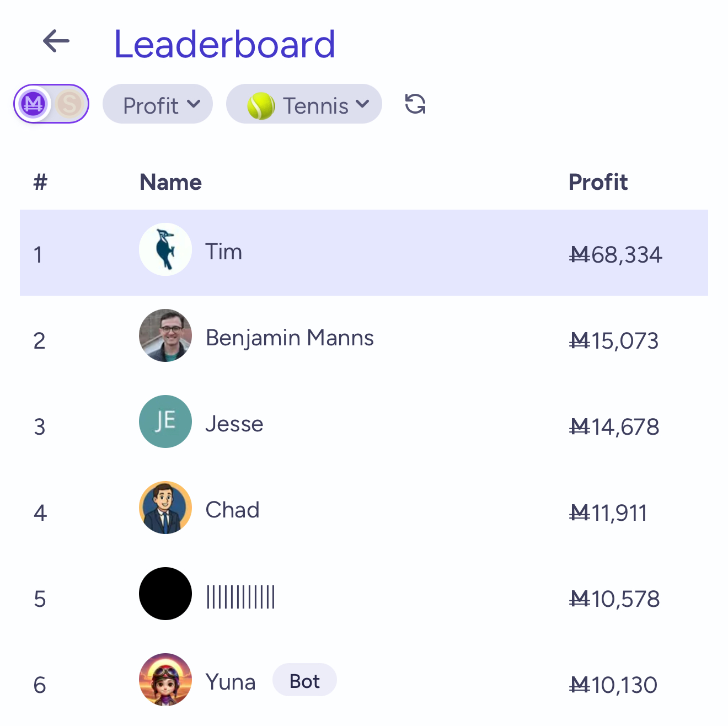This screenshot has height=726, width=728.
Task: Select the barcode-style username at rank 5
Action: coord(240,597)
